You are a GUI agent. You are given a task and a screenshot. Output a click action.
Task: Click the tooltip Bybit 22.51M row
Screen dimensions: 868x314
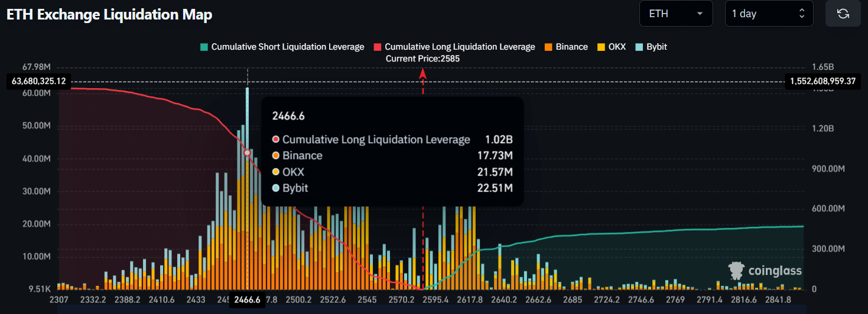click(x=392, y=188)
